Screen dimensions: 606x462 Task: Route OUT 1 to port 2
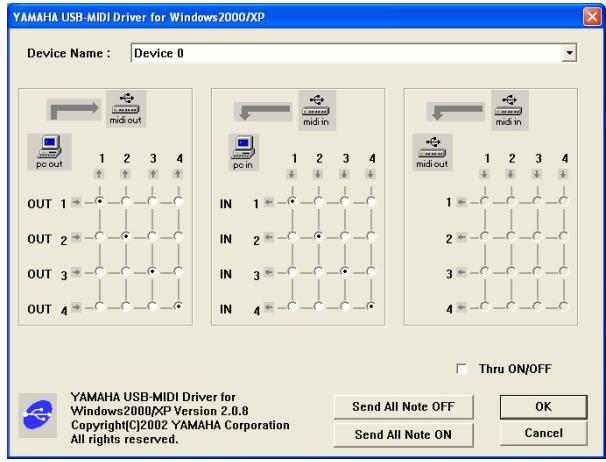pyautogui.click(x=126, y=201)
